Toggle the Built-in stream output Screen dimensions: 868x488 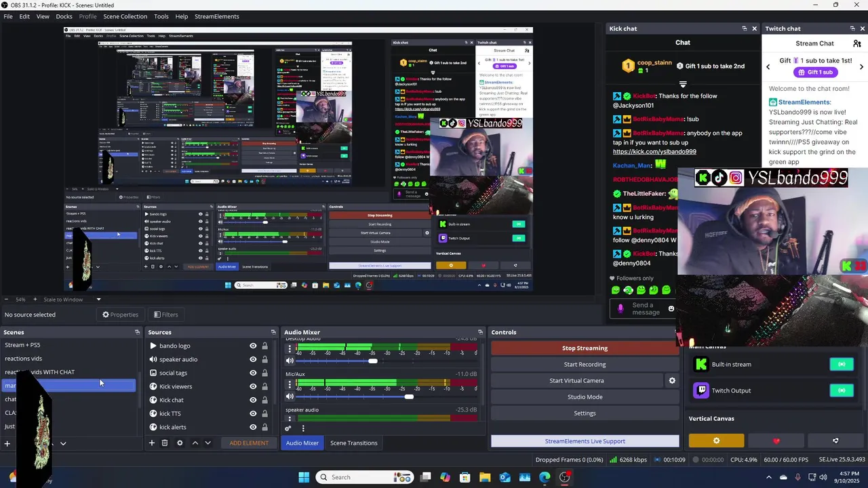click(x=842, y=365)
